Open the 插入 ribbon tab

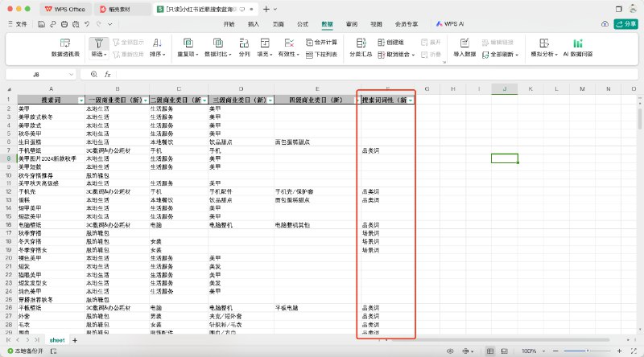pos(254,24)
